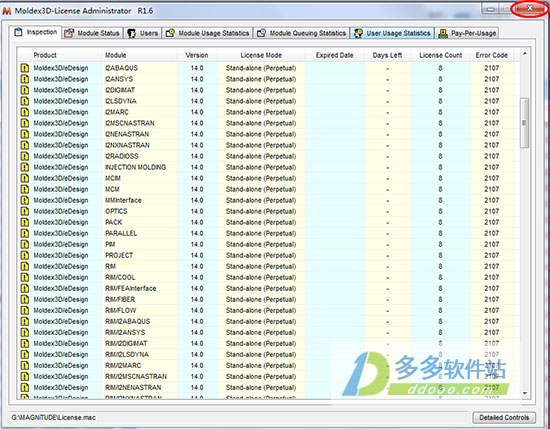This screenshot has height=429, width=550.
Task: Open the Users tab
Action: (x=142, y=33)
